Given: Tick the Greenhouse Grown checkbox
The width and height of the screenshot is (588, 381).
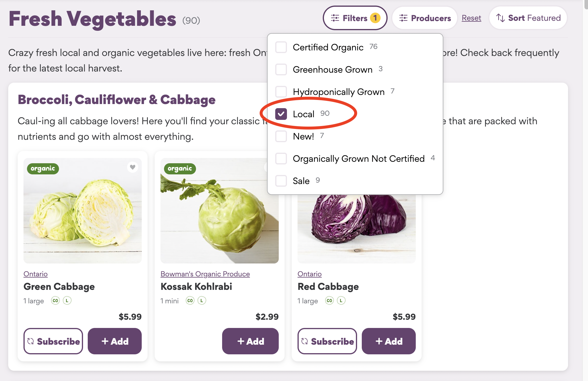Looking at the screenshot, I should (x=281, y=69).
